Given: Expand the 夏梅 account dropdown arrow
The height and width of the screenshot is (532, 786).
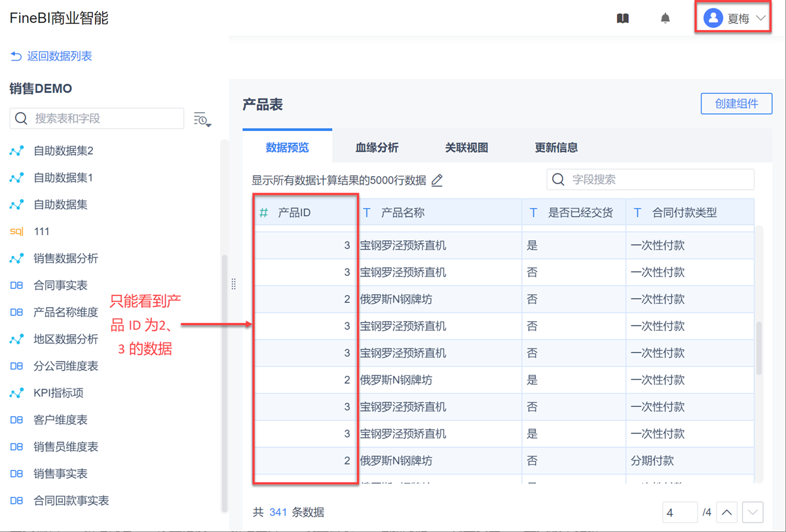Looking at the screenshot, I should 760,18.
